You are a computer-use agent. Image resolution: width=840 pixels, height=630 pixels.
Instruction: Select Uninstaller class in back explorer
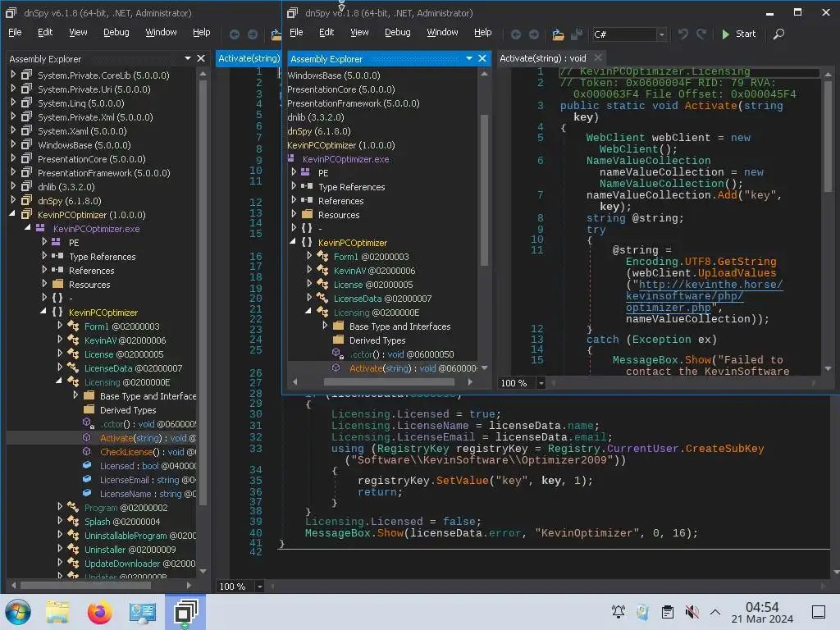click(130, 550)
